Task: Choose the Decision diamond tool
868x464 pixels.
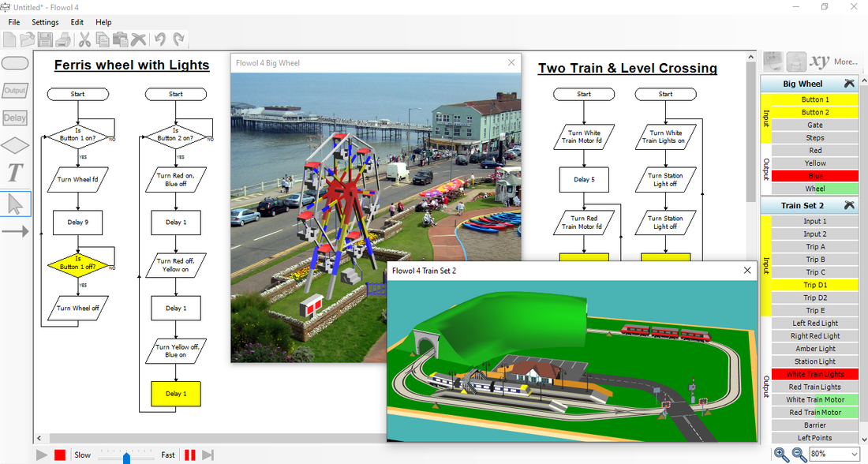Action: 15,146
